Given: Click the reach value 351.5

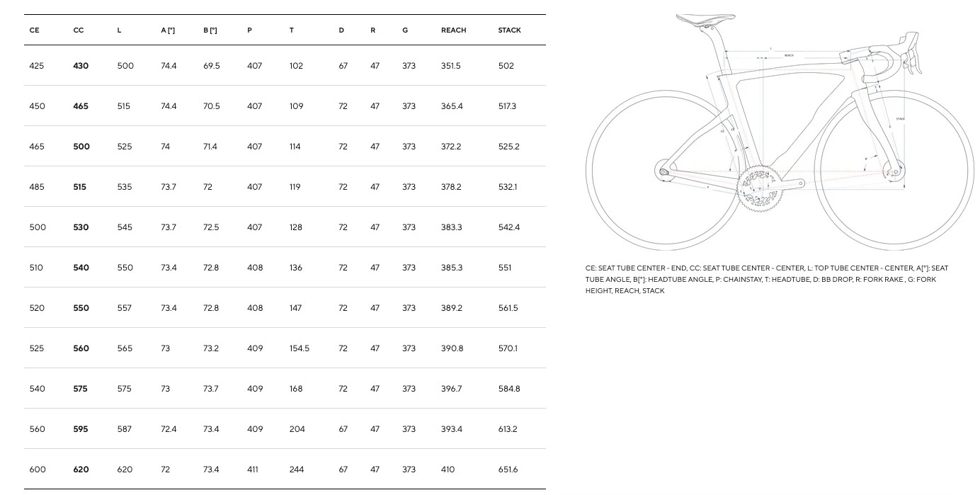Looking at the screenshot, I should [450, 66].
